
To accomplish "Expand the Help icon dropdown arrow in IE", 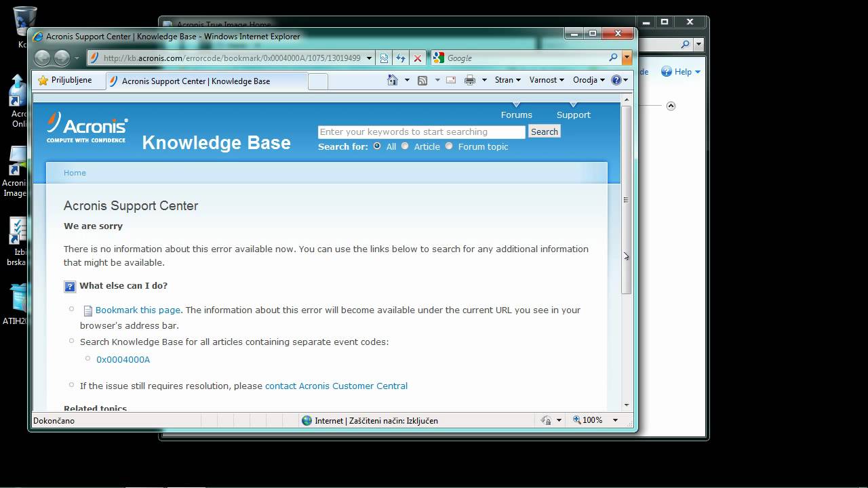I will [x=625, y=80].
